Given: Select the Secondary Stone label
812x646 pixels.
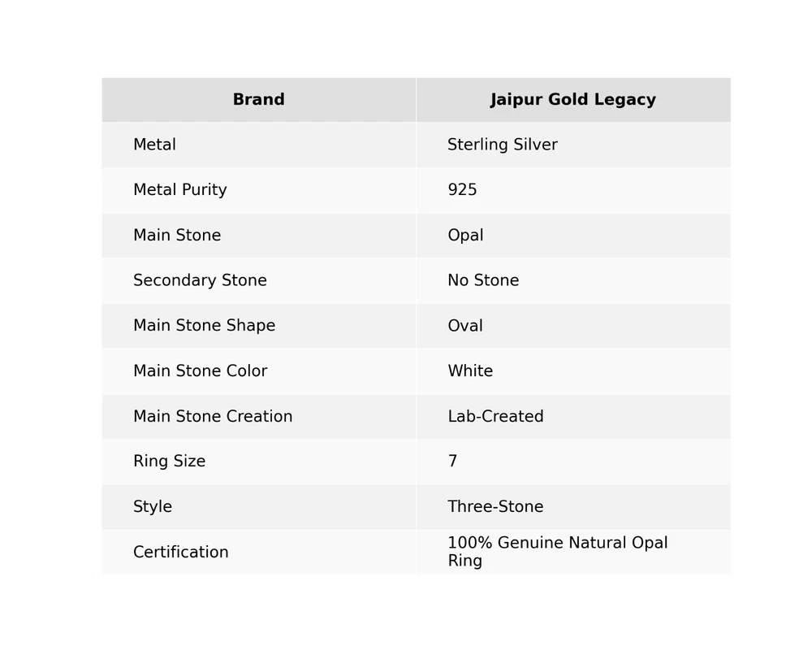Looking at the screenshot, I should click(200, 281).
